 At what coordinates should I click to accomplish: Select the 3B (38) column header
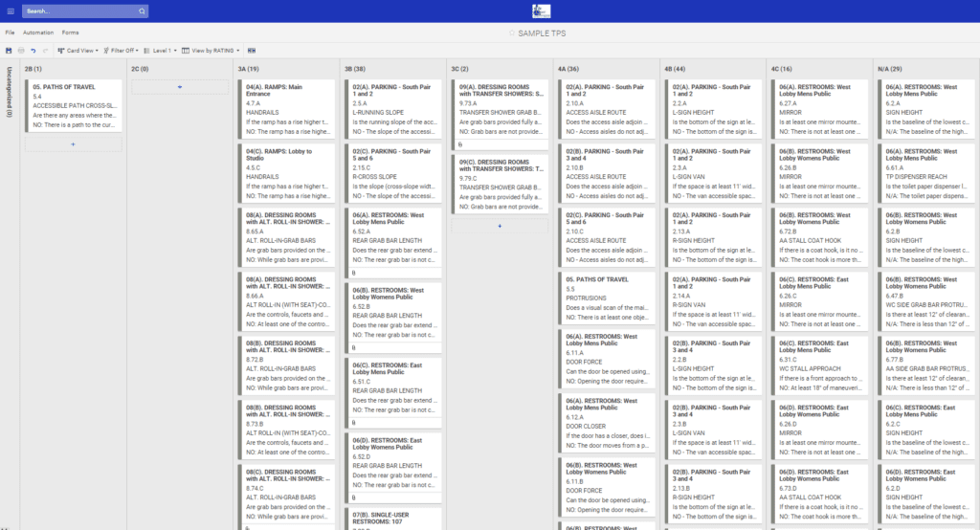(x=355, y=69)
